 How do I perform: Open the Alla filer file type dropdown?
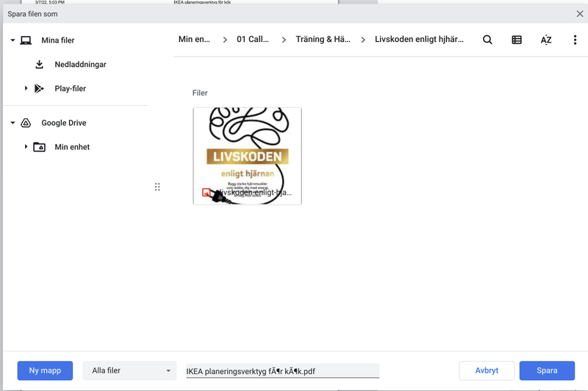tap(129, 370)
